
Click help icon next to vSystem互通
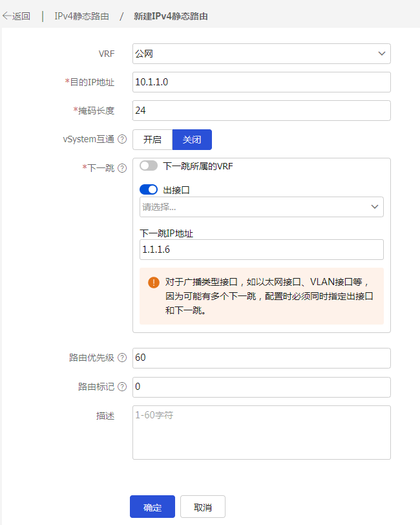click(x=122, y=140)
